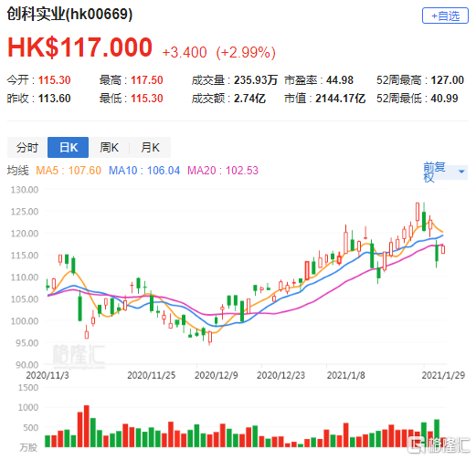Click the 2020/11/3 date axis label
The image size is (476, 460).
tap(48, 375)
